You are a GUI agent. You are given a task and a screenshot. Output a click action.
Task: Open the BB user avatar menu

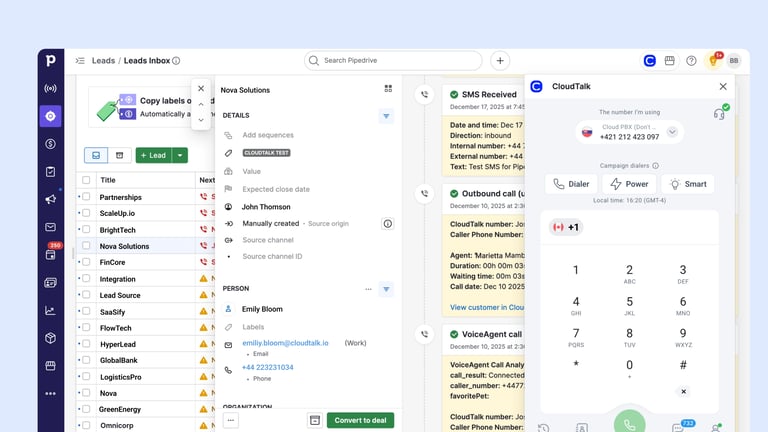click(x=734, y=61)
